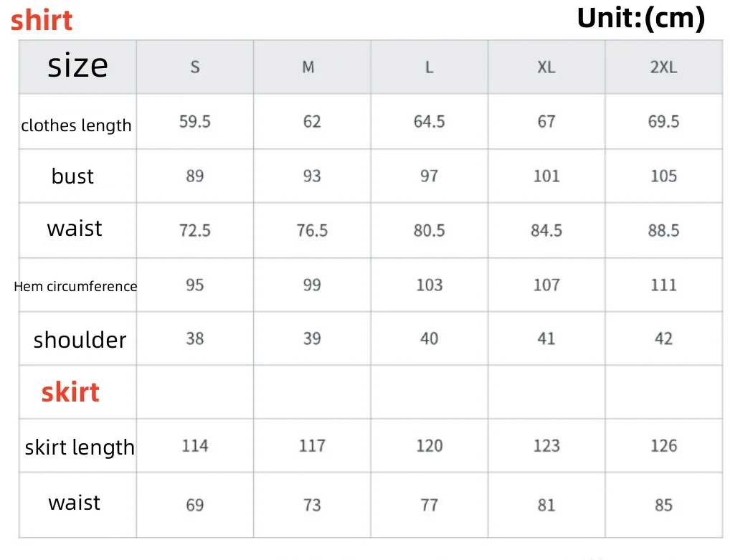Click the skirt waist value 85
730x560 pixels.
663,505
